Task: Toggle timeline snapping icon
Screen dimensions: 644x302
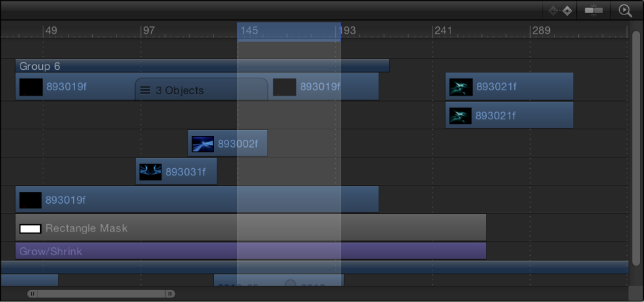Action: 594,11
